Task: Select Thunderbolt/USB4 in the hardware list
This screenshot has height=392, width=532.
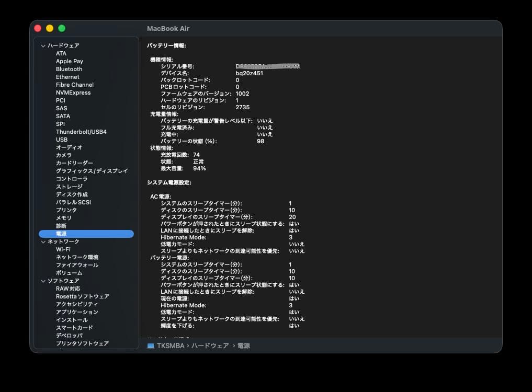Action: [x=81, y=132]
